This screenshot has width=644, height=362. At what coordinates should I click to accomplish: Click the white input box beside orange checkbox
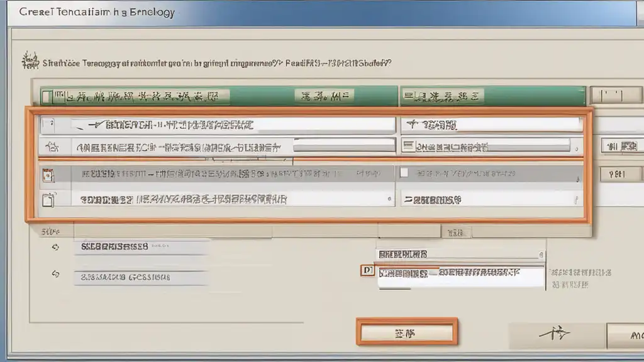point(461,277)
